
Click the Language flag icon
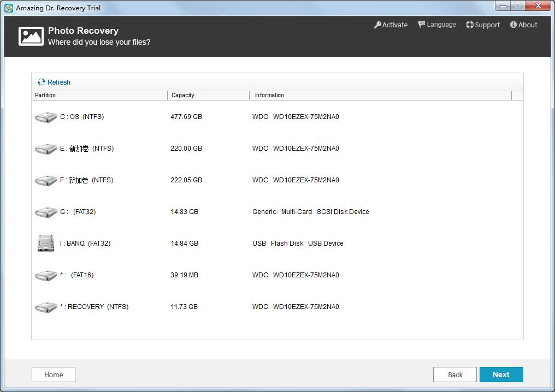tap(421, 24)
